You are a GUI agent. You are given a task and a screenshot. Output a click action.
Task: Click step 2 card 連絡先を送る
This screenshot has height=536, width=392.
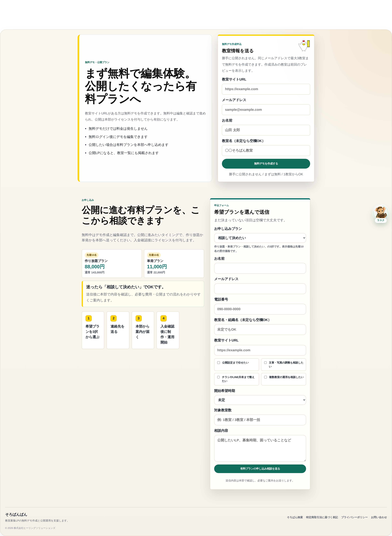click(x=118, y=330)
